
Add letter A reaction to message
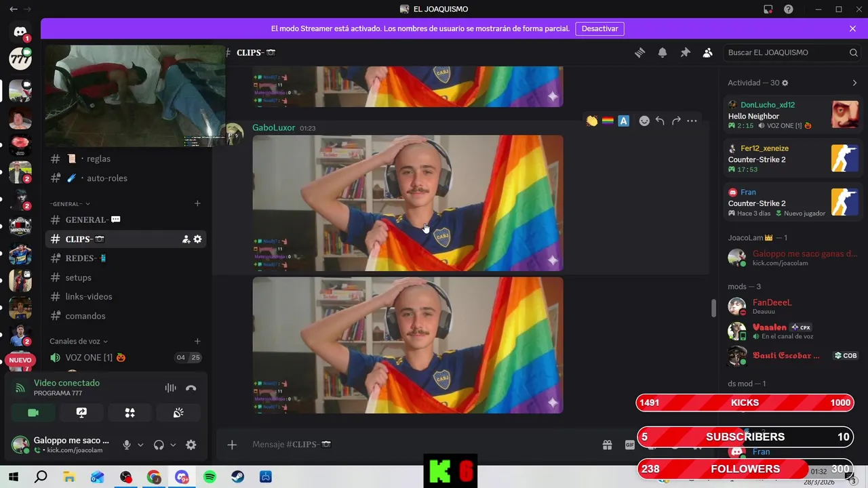click(x=624, y=121)
